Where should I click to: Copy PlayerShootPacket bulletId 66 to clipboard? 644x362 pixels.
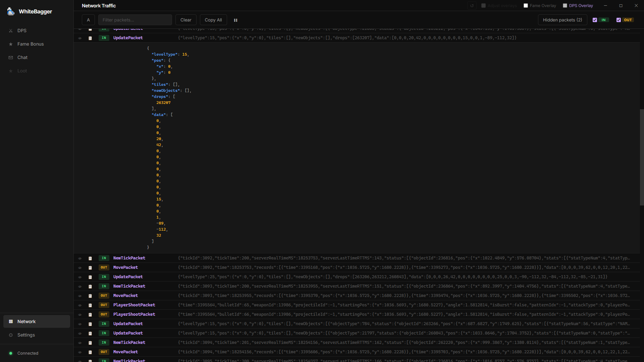90,315
